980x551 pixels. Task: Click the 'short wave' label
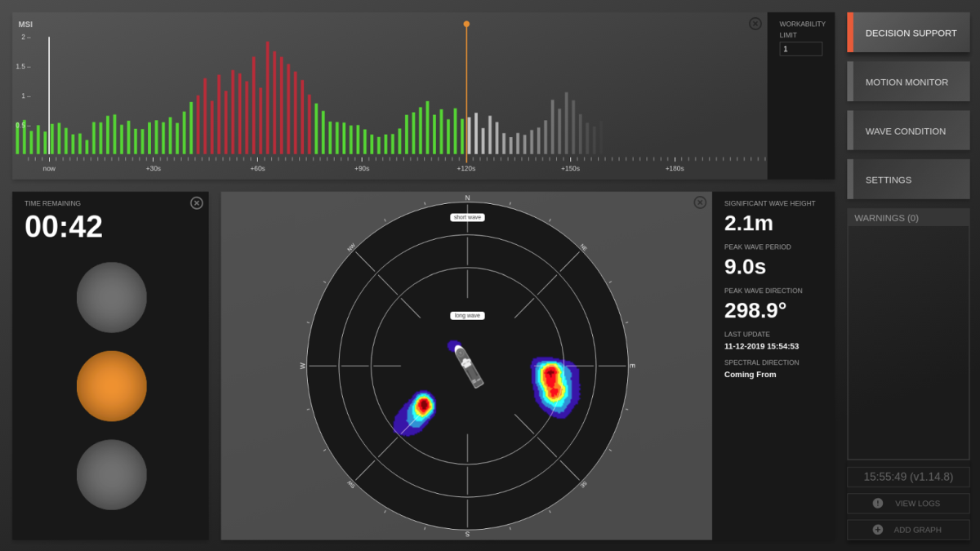(467, 217)
